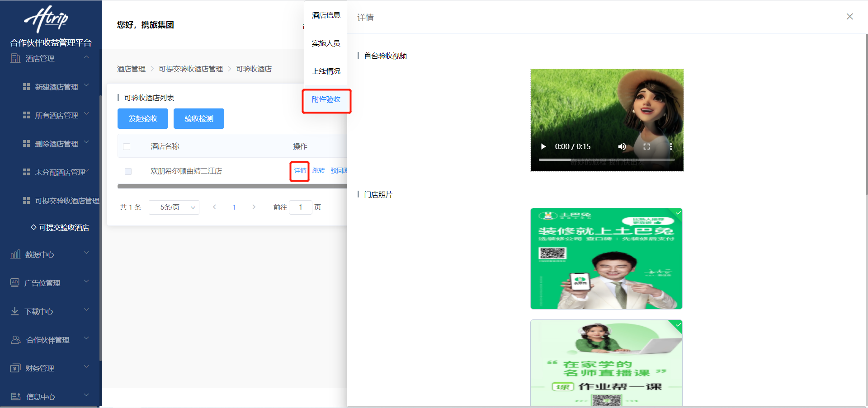The height and width of the screenshot is (408, 868).
Task: Expand the 信息中心 menu
Action: 86,395
